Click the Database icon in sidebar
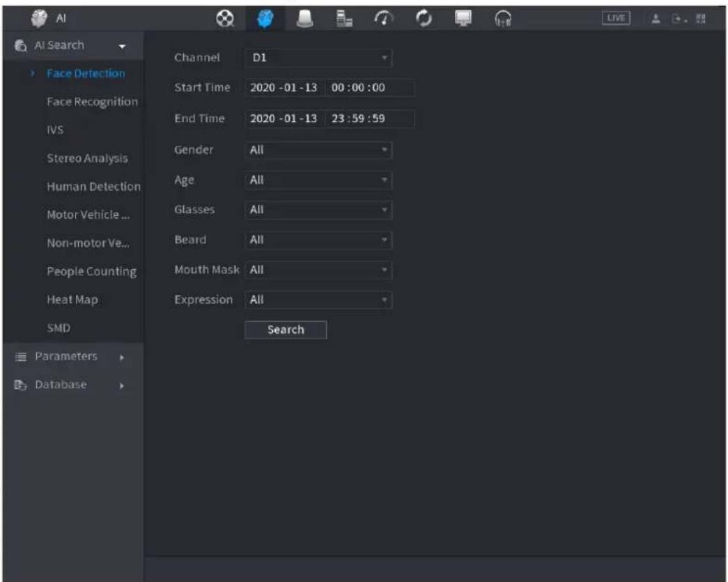The image size is (728, 582). [x=20, y=385]
